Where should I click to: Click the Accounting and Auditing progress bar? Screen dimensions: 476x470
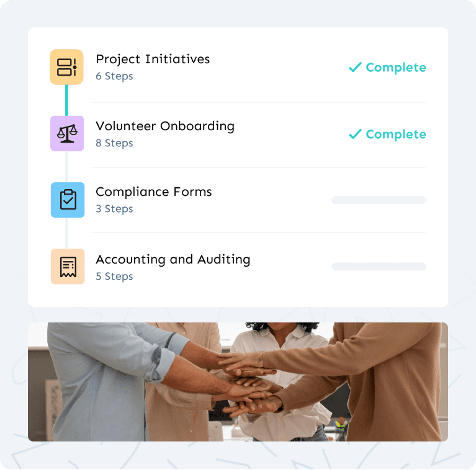379,267
